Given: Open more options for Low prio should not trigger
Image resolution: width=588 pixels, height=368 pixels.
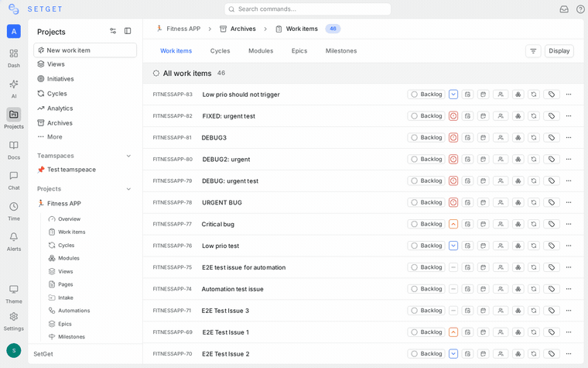Looking at the screenshot, I should pyautogui.click(x=569, y=95).
